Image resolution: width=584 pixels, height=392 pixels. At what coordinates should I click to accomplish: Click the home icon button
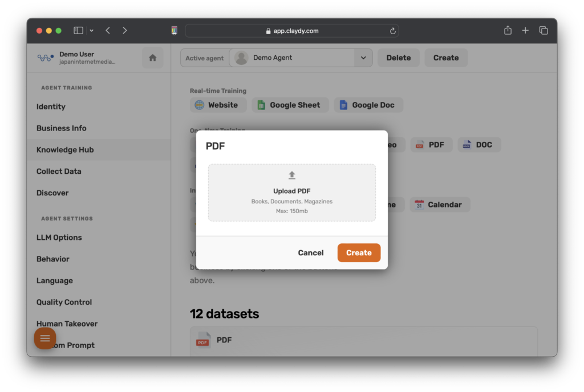tap(152, 58)
